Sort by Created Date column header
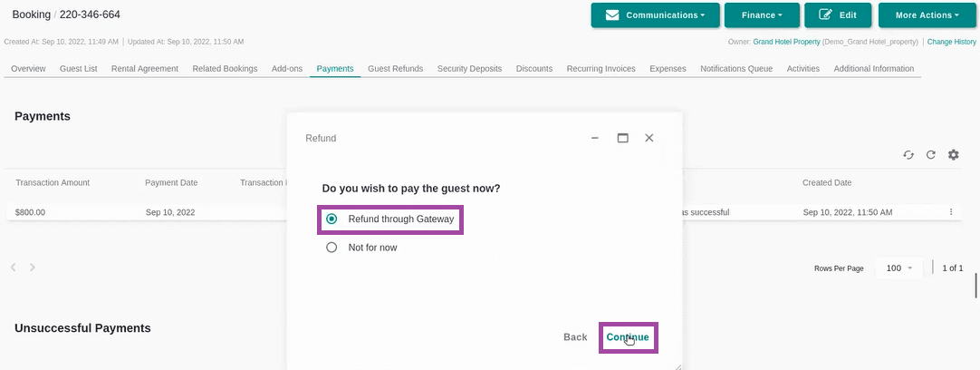Image resolution: width=980 pixels, height=370 pixels. pos(827,183)
